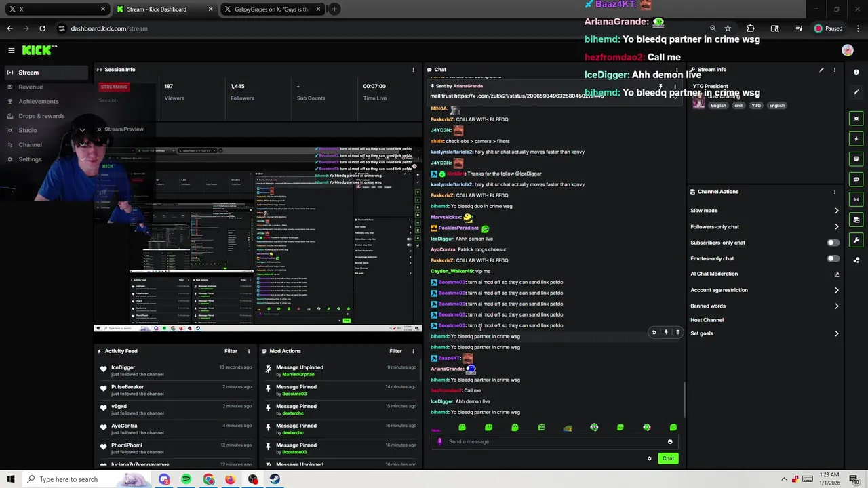Click the Send a message field
Screen dimensions: 868x488
pyautogui.click(x=555, y=442)
